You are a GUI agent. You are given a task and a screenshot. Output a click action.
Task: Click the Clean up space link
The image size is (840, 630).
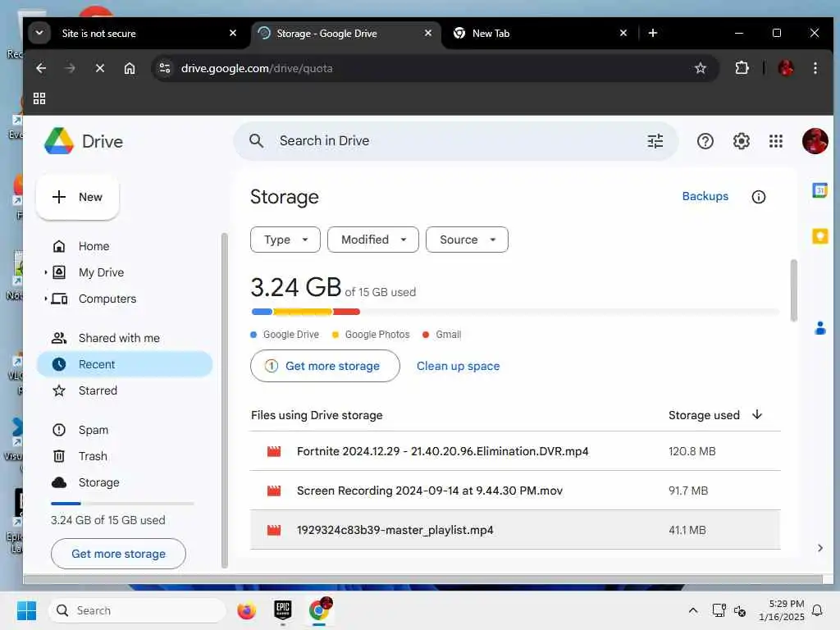(458, 366)
